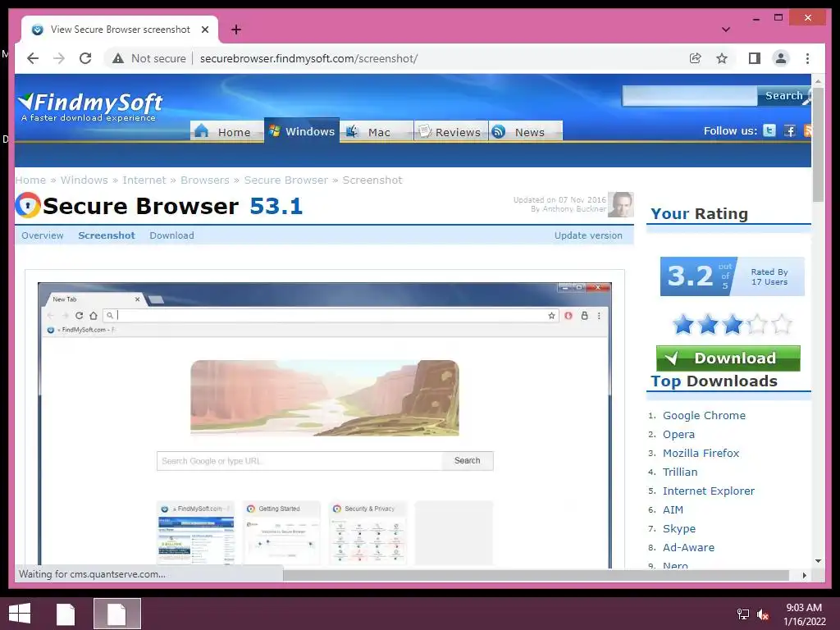
Task: Expand the tab search chevron
Action: [x=726, y=30]
